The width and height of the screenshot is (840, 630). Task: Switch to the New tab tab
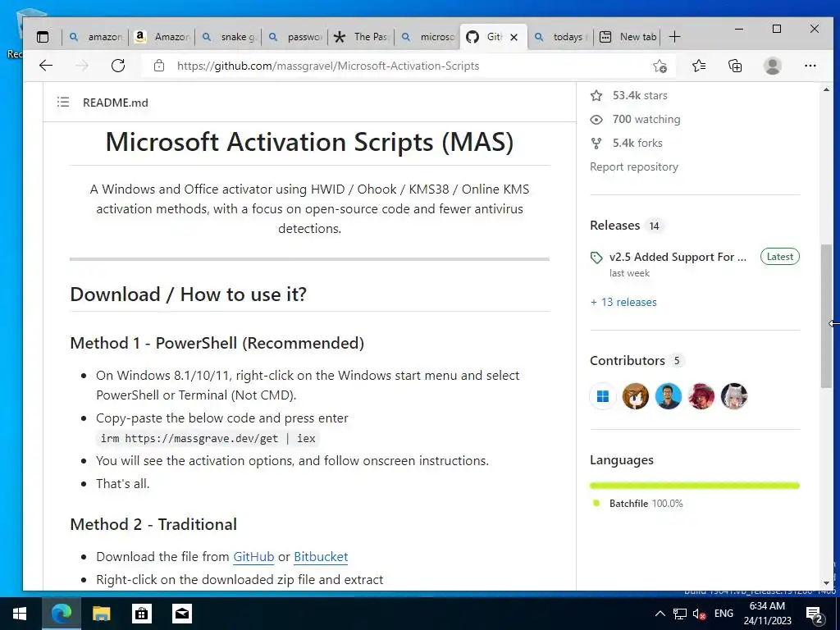click(628, 37)
